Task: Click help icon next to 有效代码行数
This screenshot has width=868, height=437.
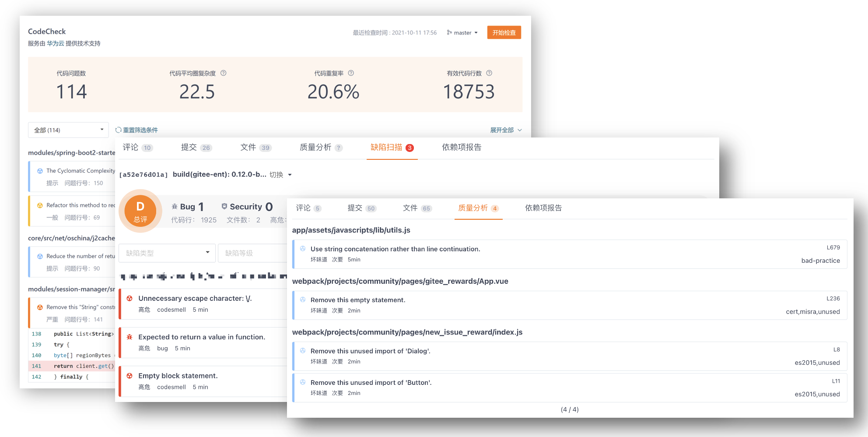Action: coord(489,73)
